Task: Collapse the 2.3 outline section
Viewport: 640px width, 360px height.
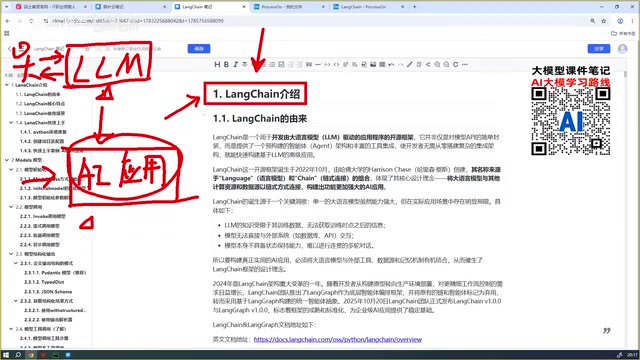Action: click(x=11, y=254)
